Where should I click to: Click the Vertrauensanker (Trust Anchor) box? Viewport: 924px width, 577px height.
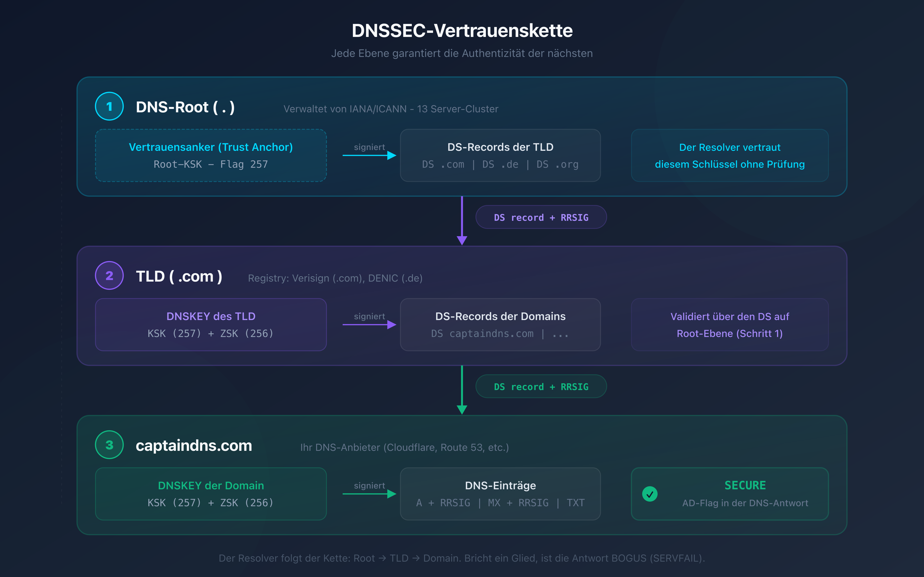pyautogui.click(x=210, y=155)
